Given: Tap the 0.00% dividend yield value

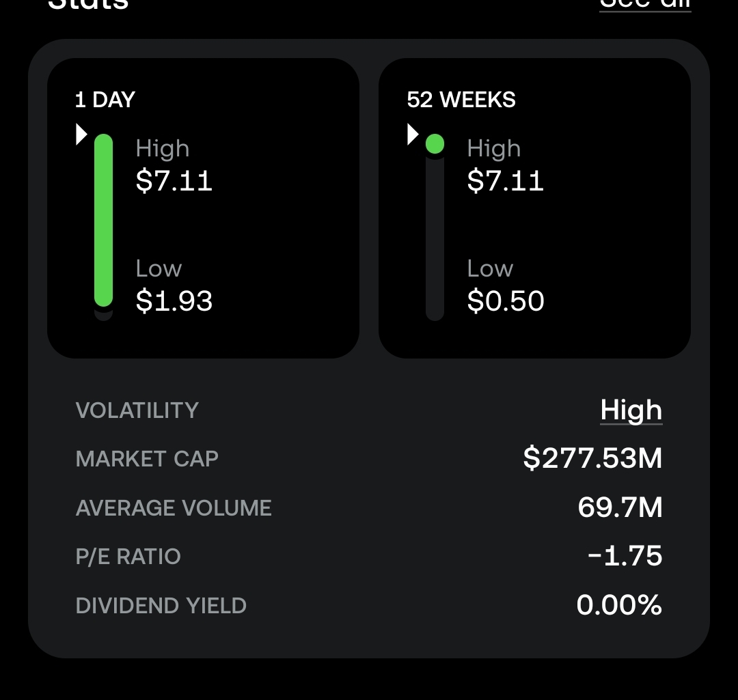Looking at the screenshot, I should pos(619,605).
